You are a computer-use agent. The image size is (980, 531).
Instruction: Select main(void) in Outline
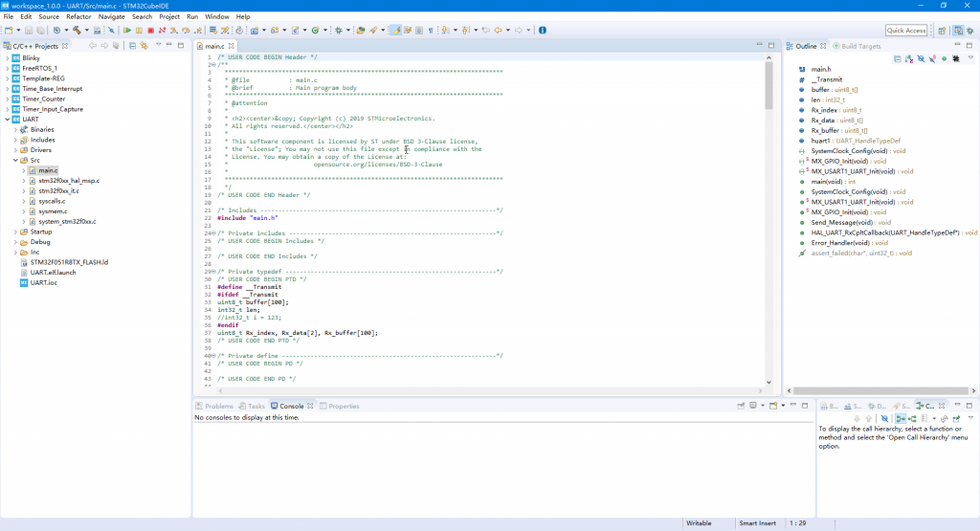[x=834, y=182]
